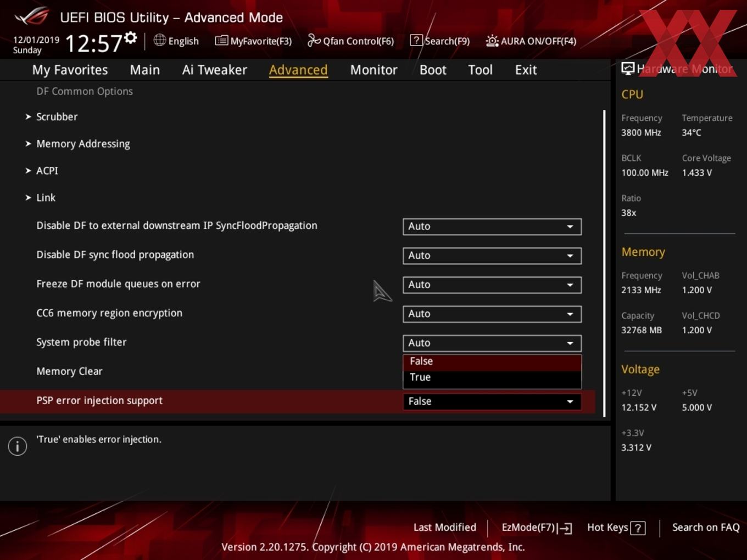Screen dimensions: 747x560
Task: Open Qfan Control(F6) fan icon
Action: click(x=314, y=40)
